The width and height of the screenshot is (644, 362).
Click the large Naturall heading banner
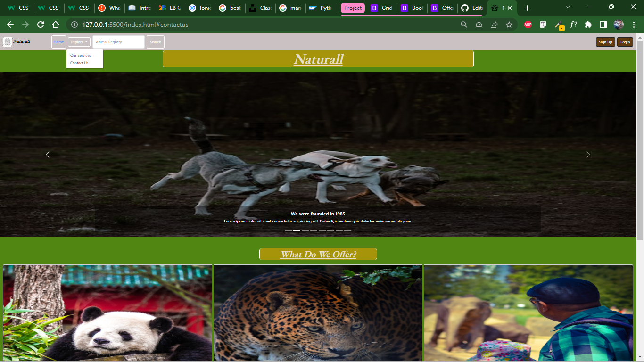coord(318,59)
